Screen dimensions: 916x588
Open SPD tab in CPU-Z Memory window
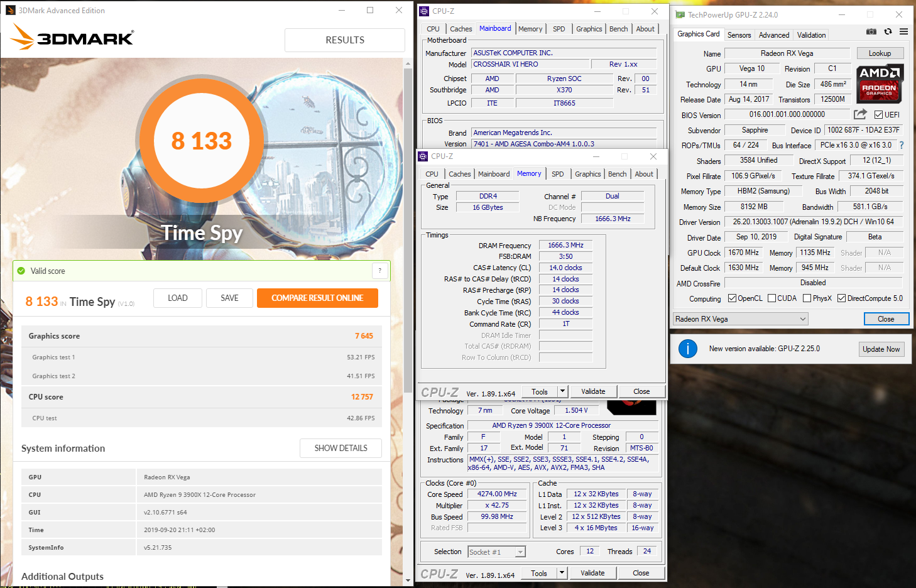pyautogui.click(x=557, y=174)
